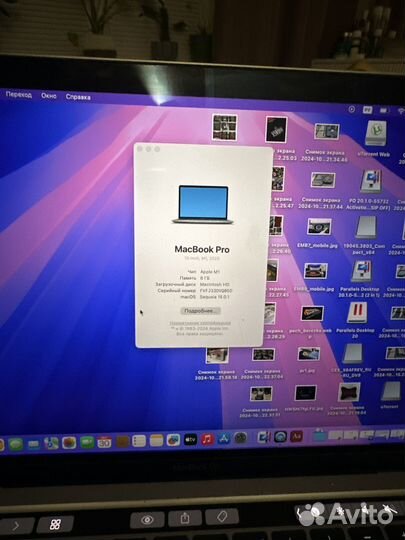
Task: Tap the grid view button on Touch Bar
Action: [55, 524]
